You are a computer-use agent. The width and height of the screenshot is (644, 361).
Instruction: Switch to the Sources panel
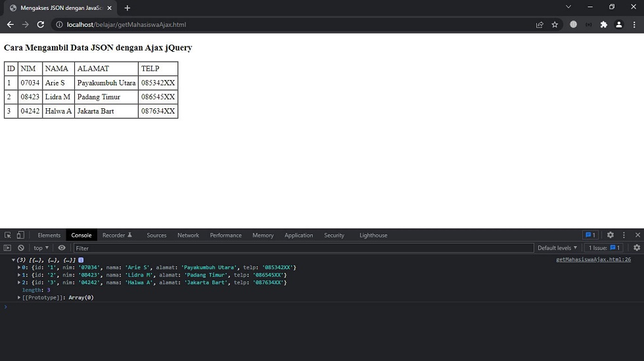156,235
